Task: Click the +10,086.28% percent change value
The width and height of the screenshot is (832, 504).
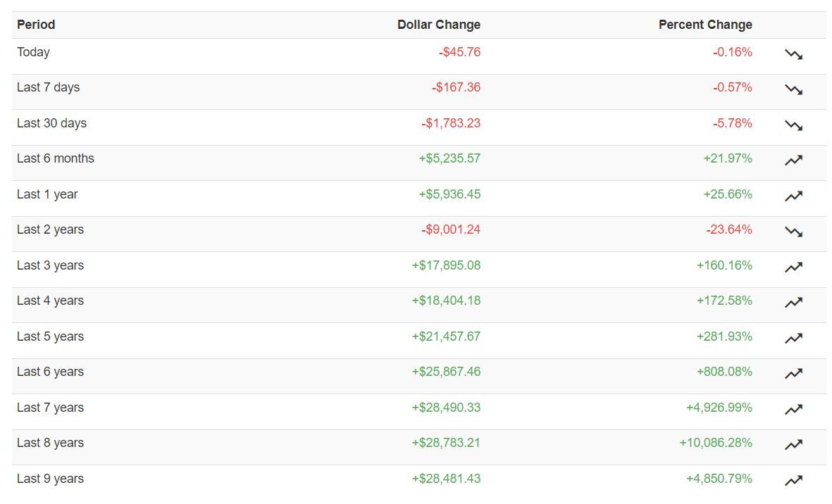Action: (715, 443)
